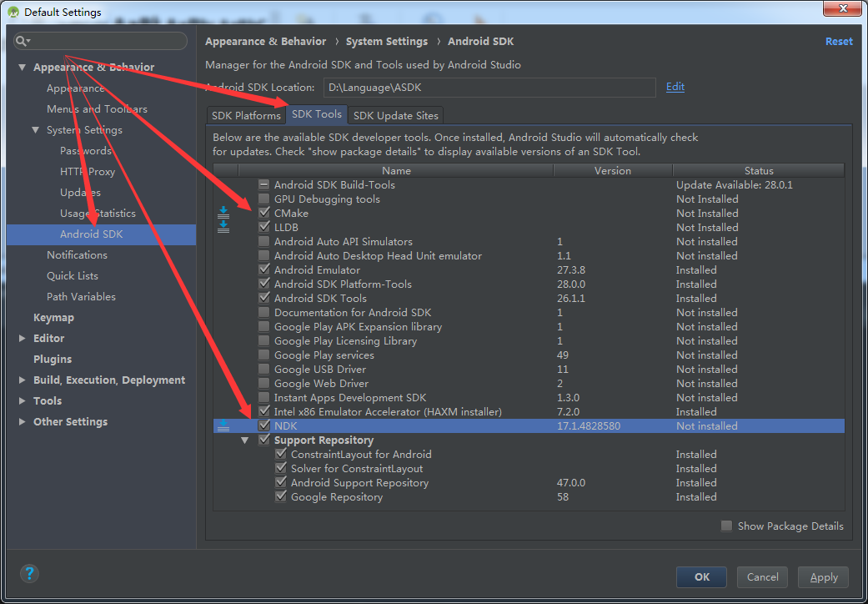
Task: Click the help question mark icon
Action: pyautogui.click(x=29, y=573)
